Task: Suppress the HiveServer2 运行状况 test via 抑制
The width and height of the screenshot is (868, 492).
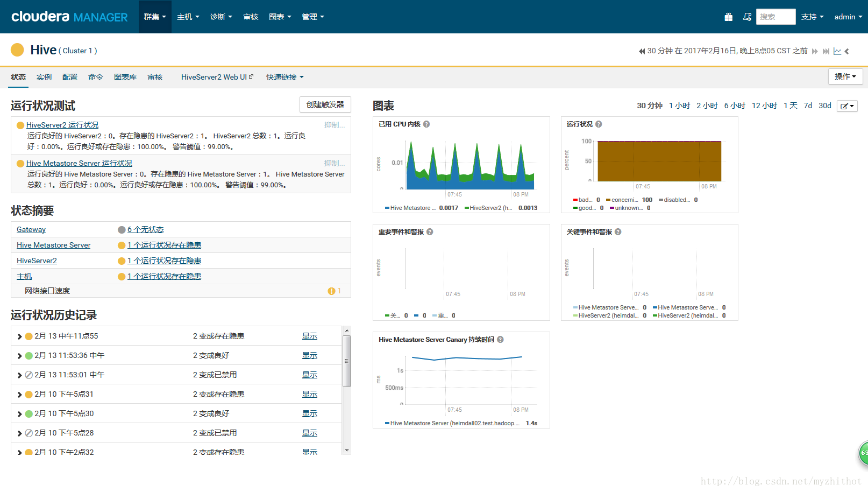Action: point(335,125)
